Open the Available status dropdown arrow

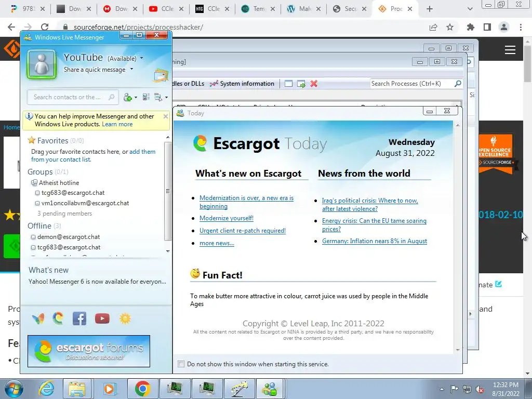[141, 58]
